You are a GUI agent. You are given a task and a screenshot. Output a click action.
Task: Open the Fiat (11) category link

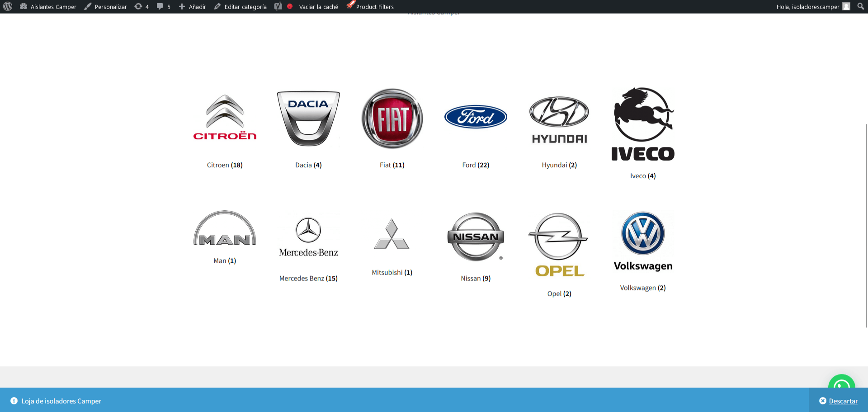tap(392, 165)
